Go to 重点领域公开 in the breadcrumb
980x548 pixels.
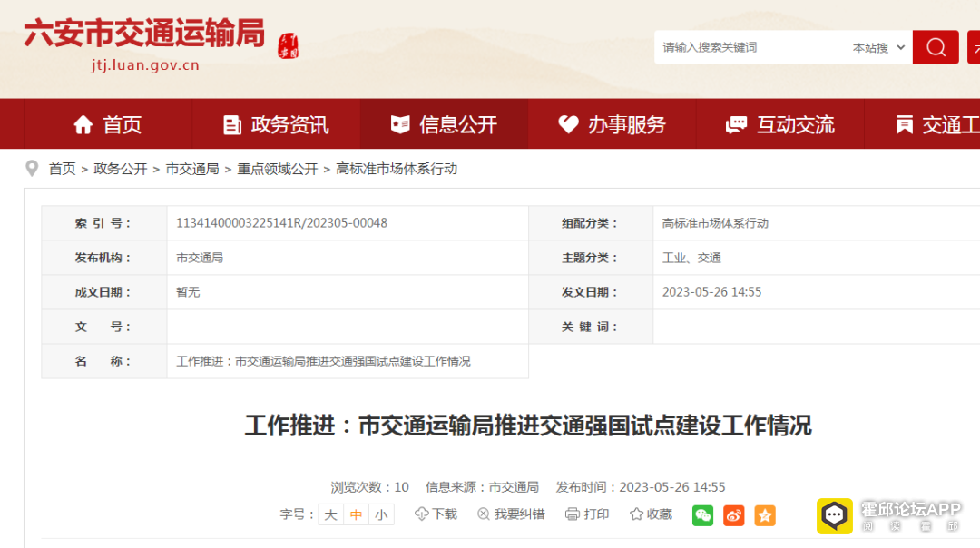[278, 169]
